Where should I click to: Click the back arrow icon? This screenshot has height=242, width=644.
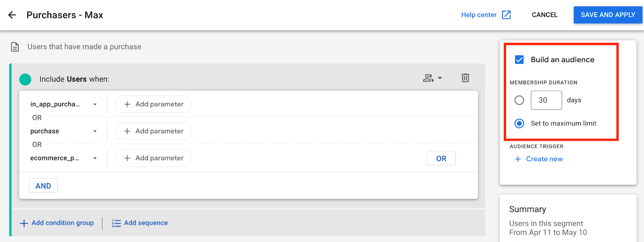(12, 15)
